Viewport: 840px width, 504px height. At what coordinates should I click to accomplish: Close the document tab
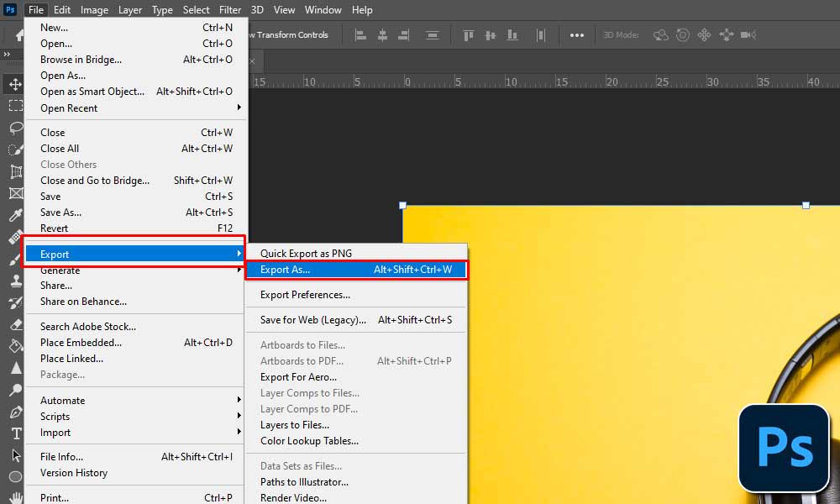tap(252, 61)
